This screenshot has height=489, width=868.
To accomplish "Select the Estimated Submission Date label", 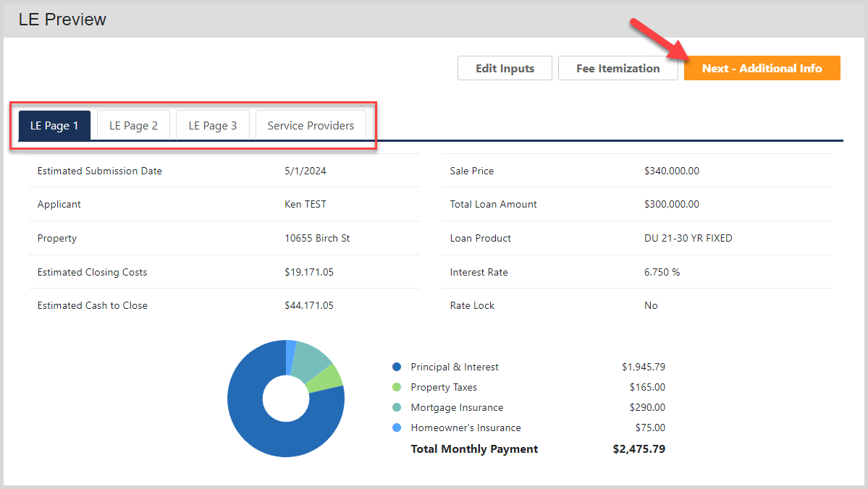I will (x=100, y=171).
